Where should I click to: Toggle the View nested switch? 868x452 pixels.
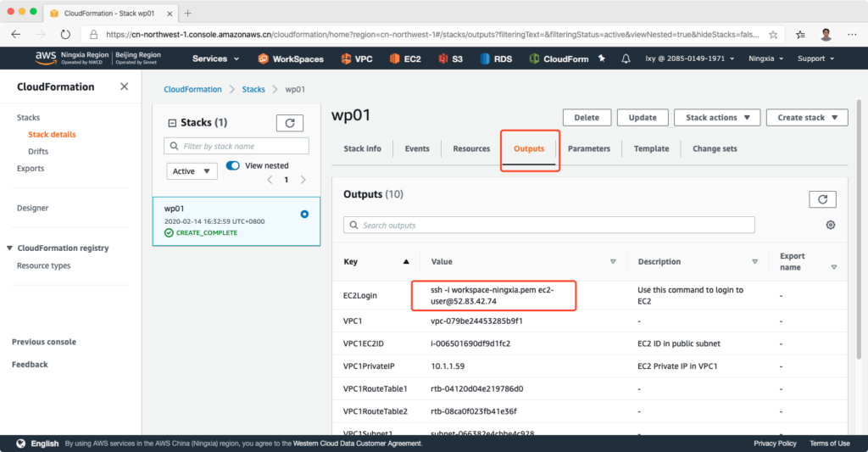pos(233,165)
